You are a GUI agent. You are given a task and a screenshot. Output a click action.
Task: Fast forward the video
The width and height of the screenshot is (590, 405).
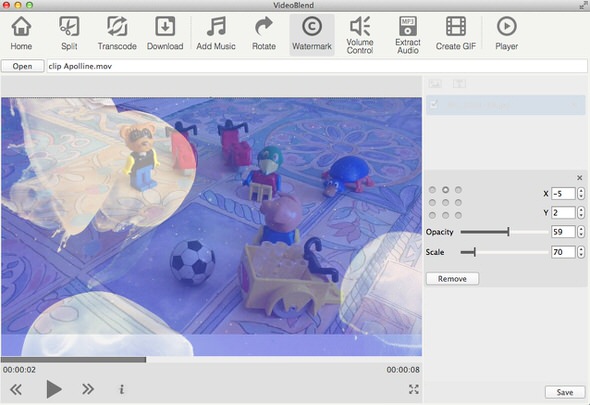[88, 389]
